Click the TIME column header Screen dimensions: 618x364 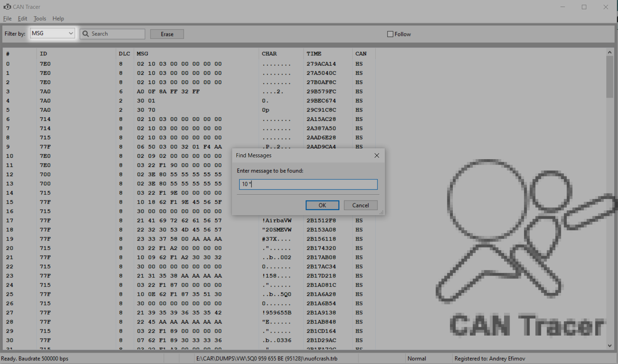pos(314,54)
